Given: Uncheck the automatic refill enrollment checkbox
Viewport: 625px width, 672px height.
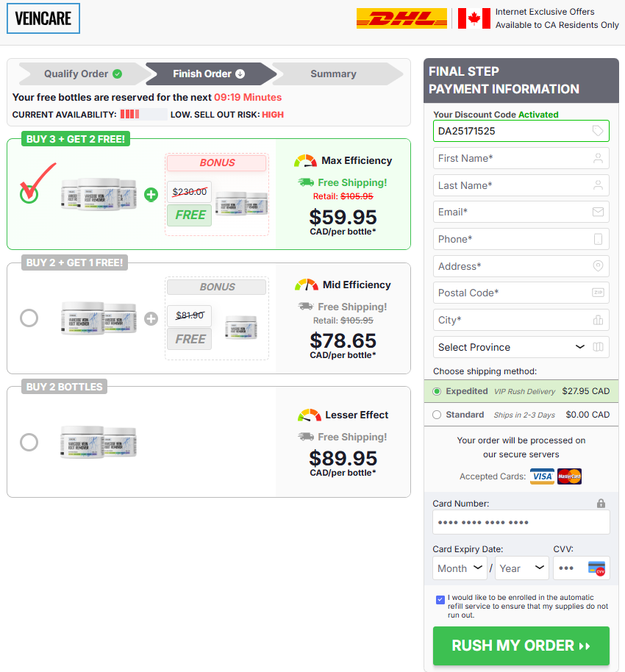Looking at the screenshot, I should tap(440, 599).
